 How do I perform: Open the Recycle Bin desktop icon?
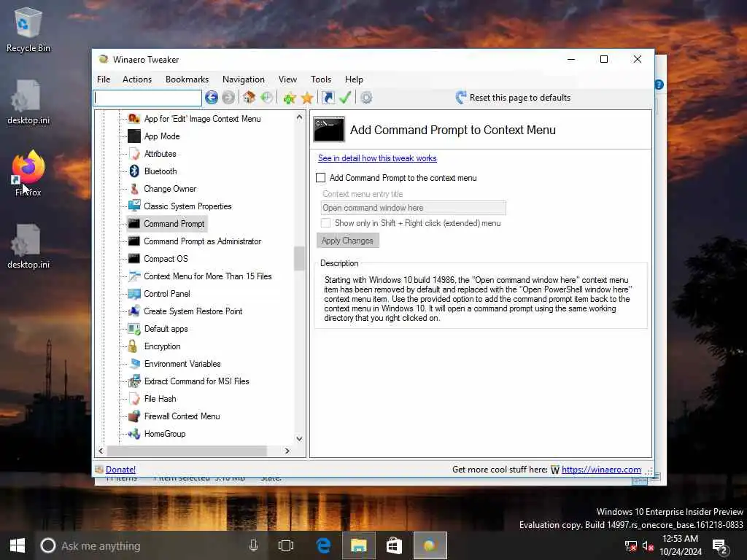(28, 29)
